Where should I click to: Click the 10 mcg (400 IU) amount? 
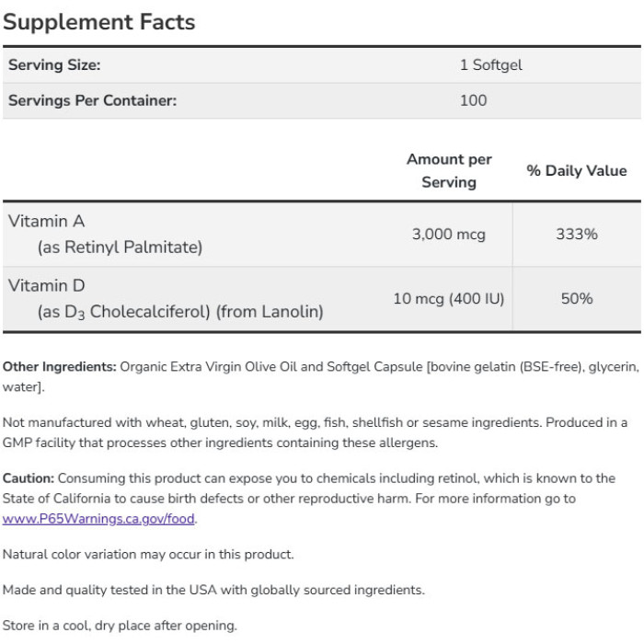pyautogui.click(x=448, y=298)
